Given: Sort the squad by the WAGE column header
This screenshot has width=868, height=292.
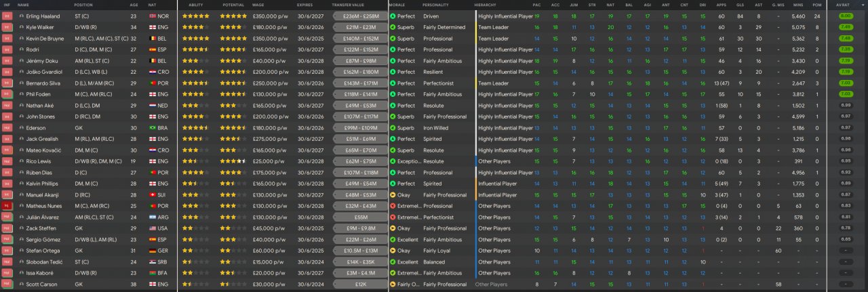Looking at the screenshot, I should click(258, 5).
